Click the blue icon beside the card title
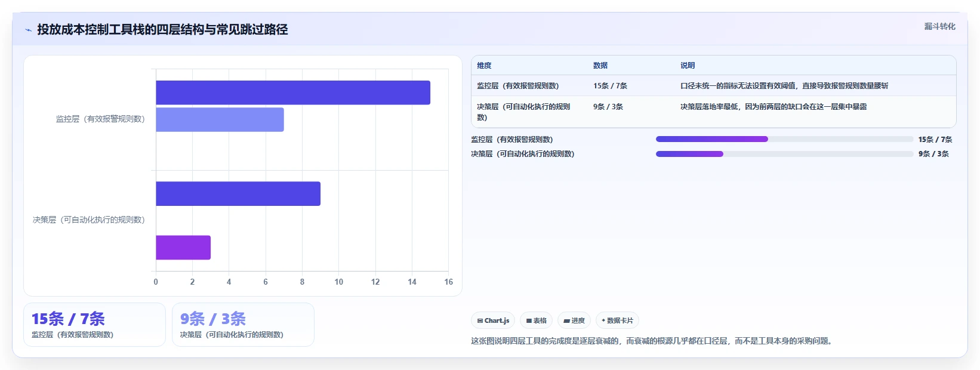Viewport: 980px width, 370px height. (28, 30)
